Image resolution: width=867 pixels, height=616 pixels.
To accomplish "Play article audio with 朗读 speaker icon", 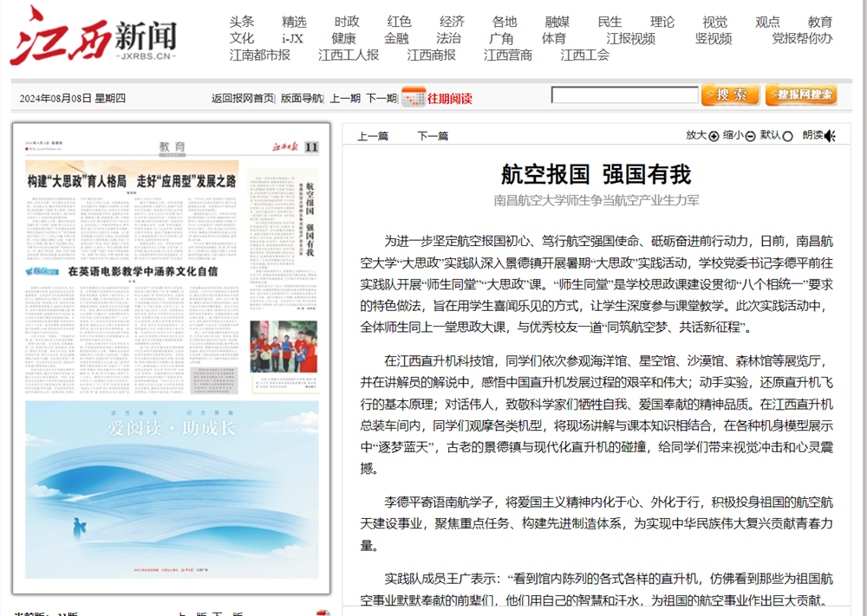I will [830, 136].
